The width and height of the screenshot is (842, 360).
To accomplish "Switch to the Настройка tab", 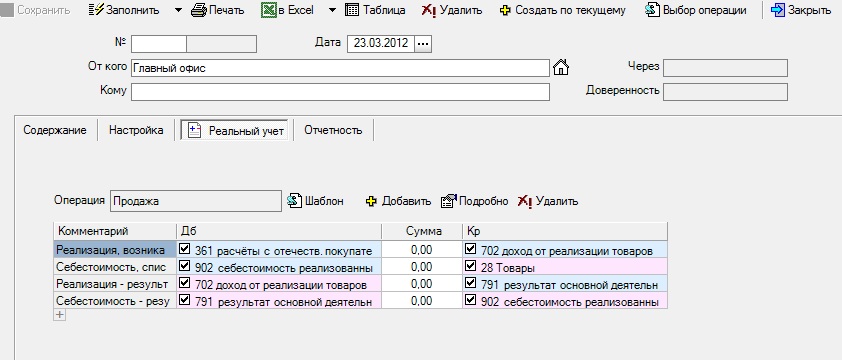I will click(136, 130).
